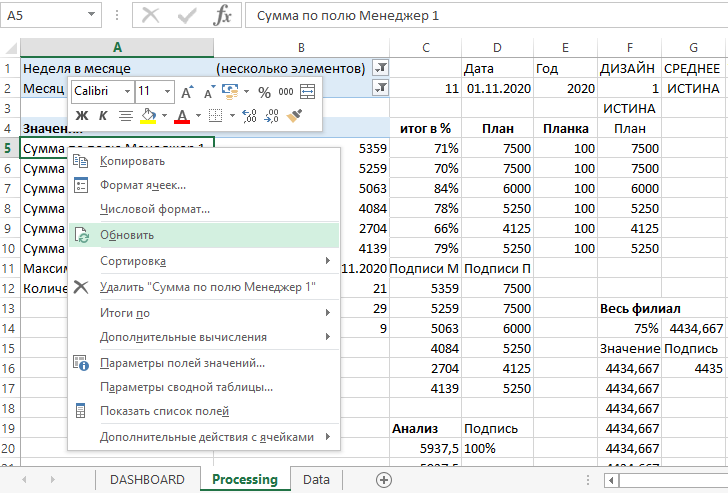Add a new sheet with plus button

[x=383, y=479]
